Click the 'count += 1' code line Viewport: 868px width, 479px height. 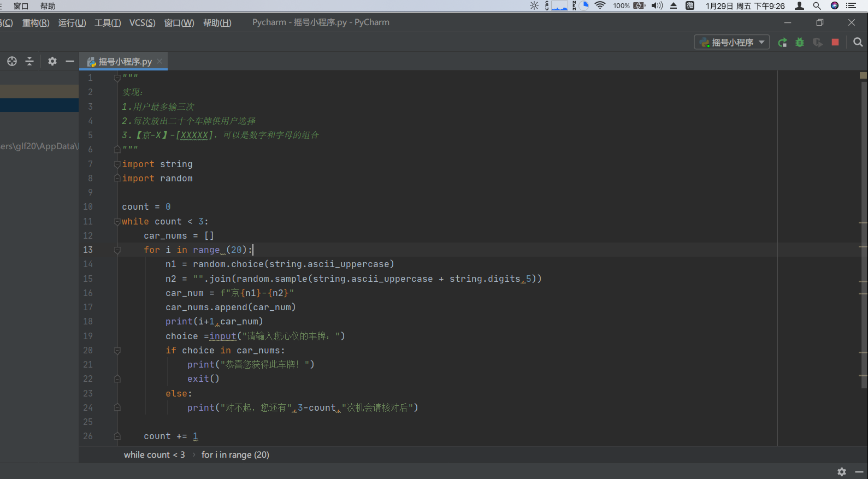click(171, 436)
